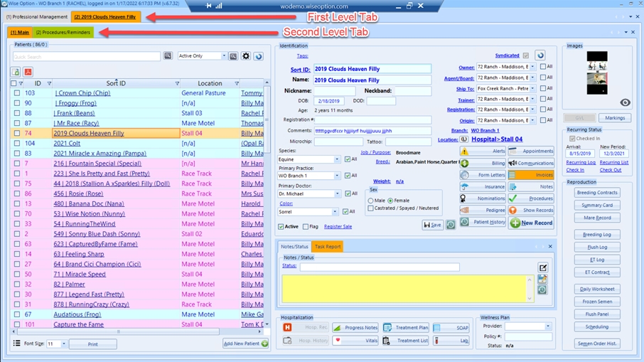This screenshot has width=644, height=362.
Task: Toggle the Flag checkbox
Action: [x=306, y=227]
